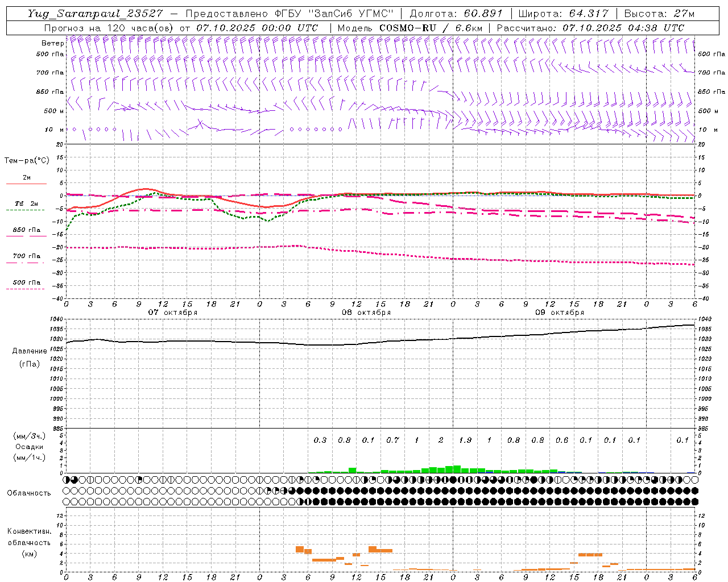728x582 pixels.
Task: Select the 07 октября date label
Action: tap(172, 313)
